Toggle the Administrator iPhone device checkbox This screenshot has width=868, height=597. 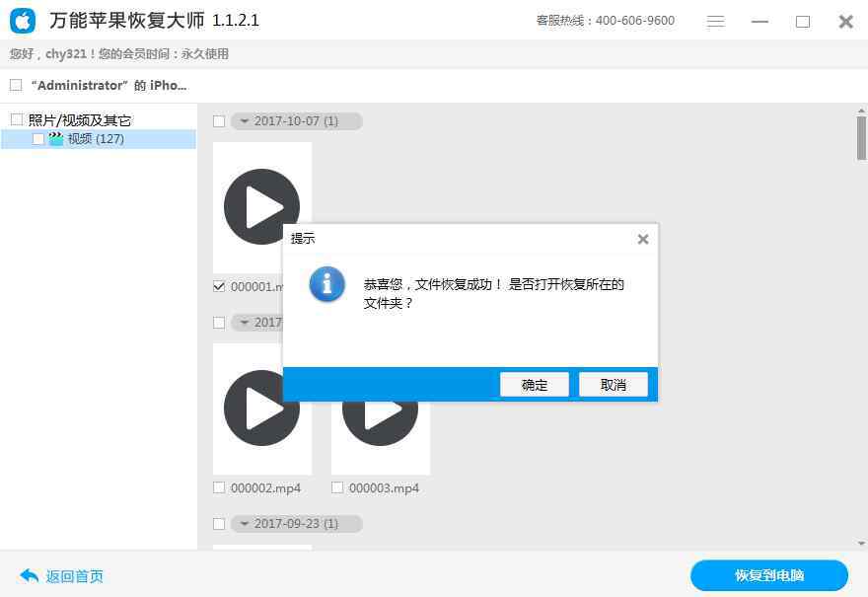pos(16,85)
